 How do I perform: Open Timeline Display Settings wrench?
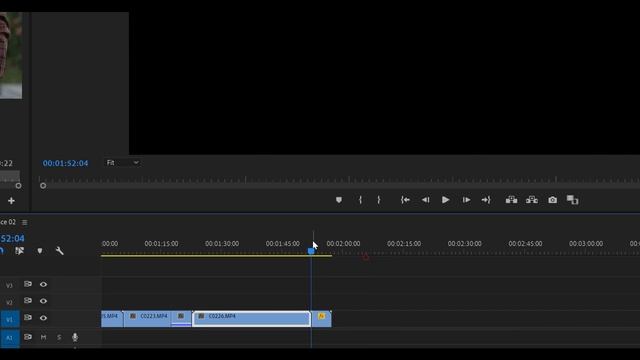[60, 251]
